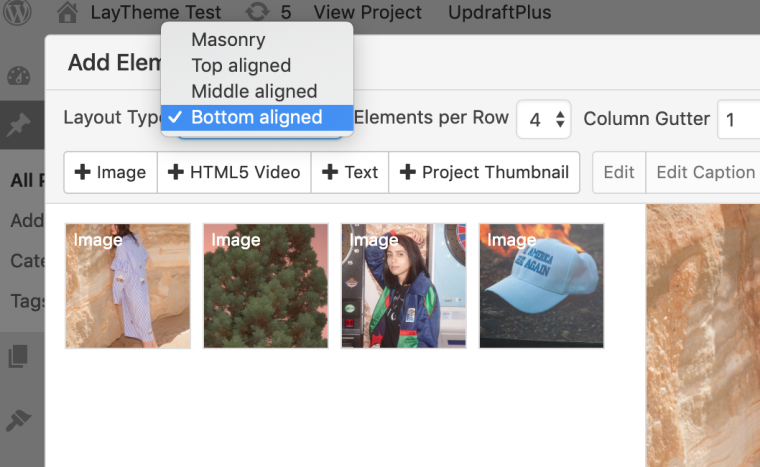Screen dimensions: 760x467
Task: Pick Middle aligned layout option
Action: [x=254, y=91]
